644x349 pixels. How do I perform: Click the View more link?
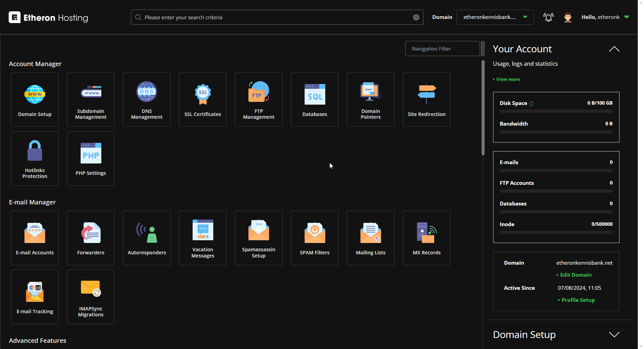(508, 80)
